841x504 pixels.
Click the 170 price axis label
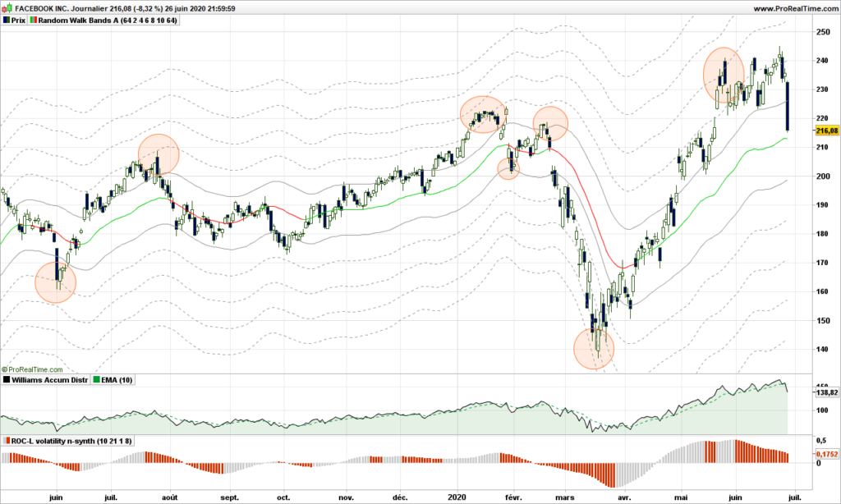[x=823, y=263]
